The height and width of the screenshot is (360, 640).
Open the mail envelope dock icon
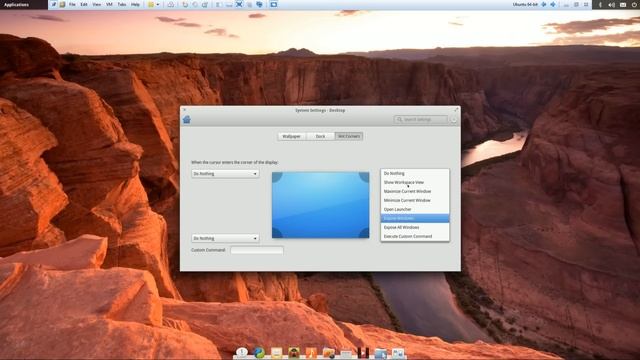pyautogui.click(x=276, y=353)
